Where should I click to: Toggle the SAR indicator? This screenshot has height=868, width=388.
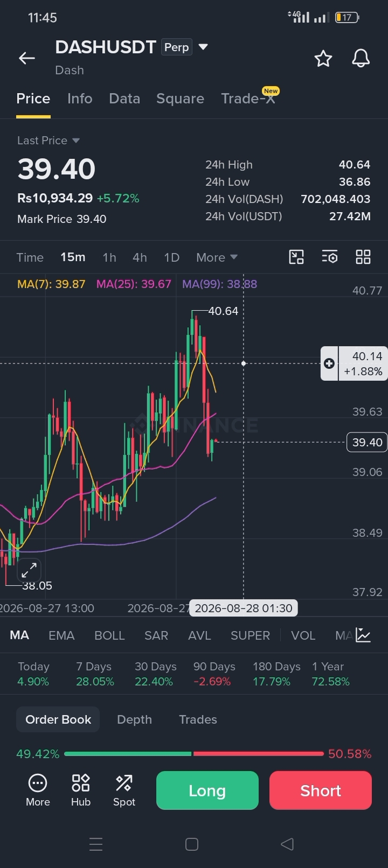tap(156, 635)
